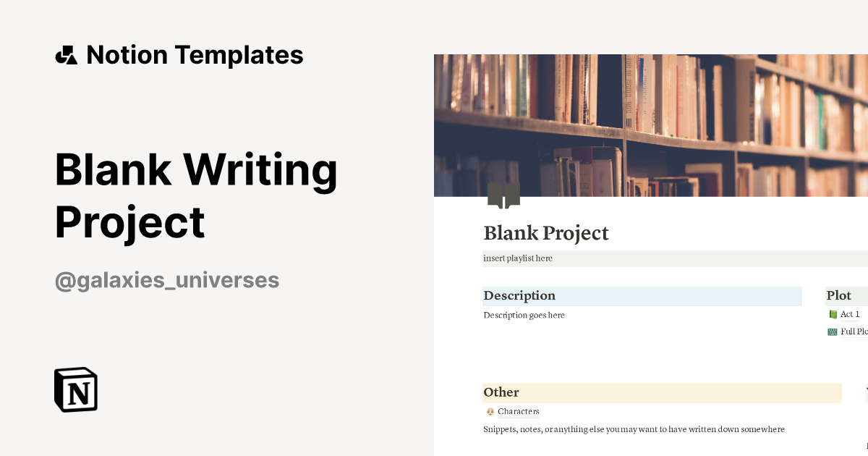This screenshot has width=868, height=456.
Task: Click the keyboard icon next to Full Plot
Action: pyautogui.click(x=832, y=332)
